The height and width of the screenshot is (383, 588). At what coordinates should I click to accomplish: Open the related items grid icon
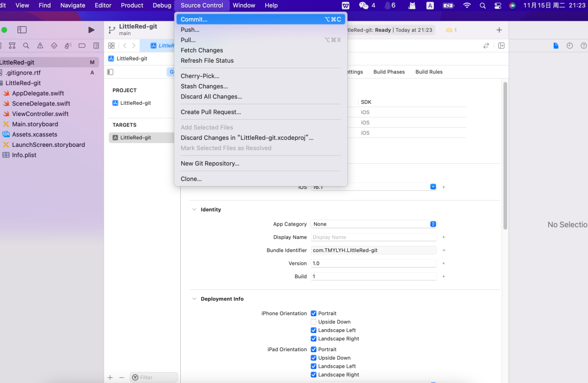point(111,46)
